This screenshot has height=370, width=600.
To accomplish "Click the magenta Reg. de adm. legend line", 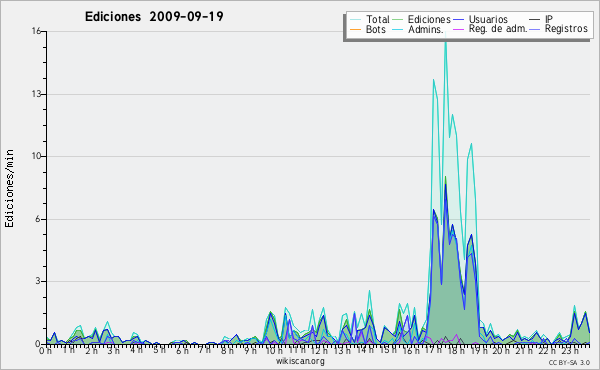I will (x=459, y=29).
